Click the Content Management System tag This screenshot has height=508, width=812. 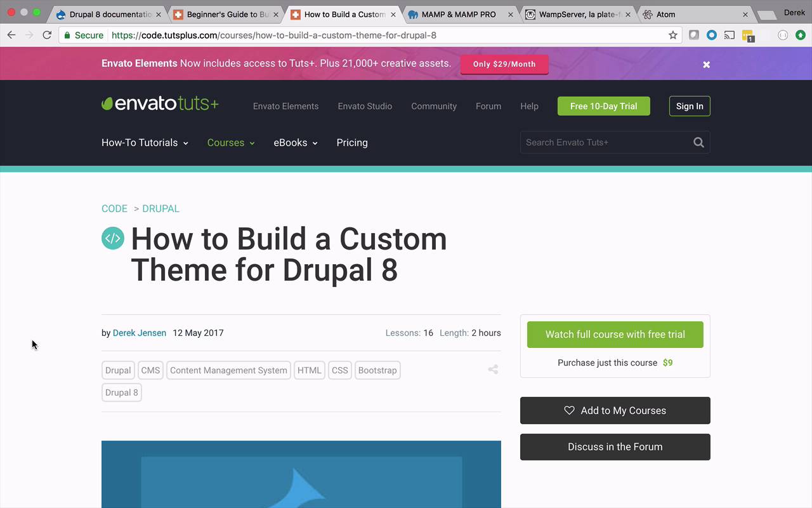228,370
